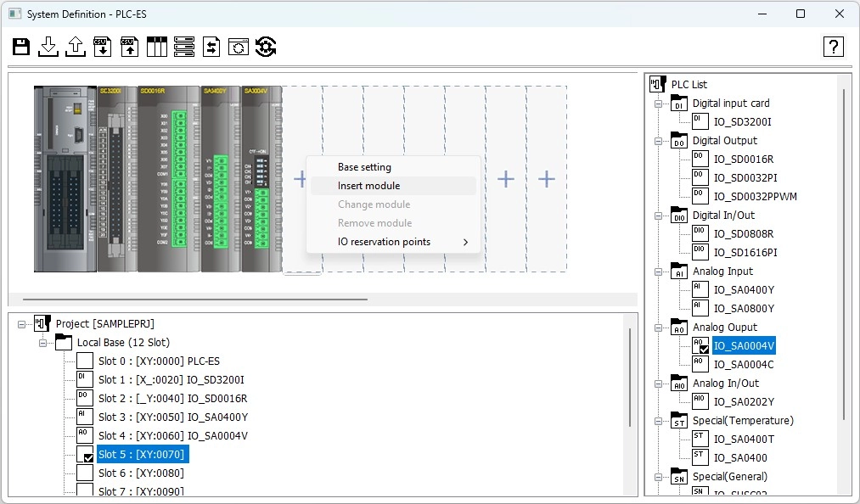Choose Insert module from context menu
The width and height of the screenshot is (860, 504).
pos(393,185)
